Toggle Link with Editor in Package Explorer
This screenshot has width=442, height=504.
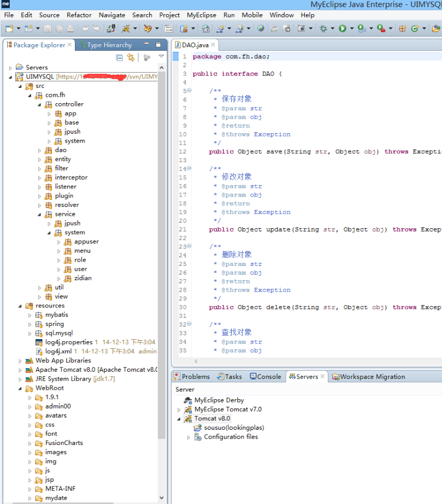[131, 58]
